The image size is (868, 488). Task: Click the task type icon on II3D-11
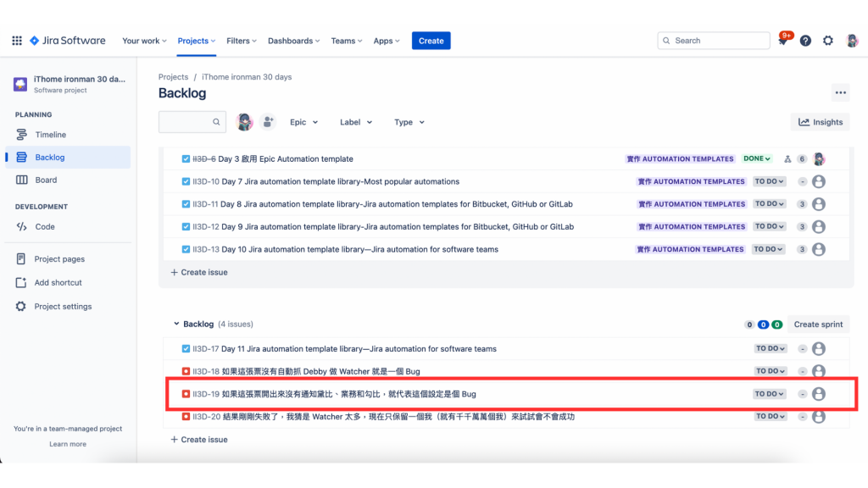[x=186, y=204]
